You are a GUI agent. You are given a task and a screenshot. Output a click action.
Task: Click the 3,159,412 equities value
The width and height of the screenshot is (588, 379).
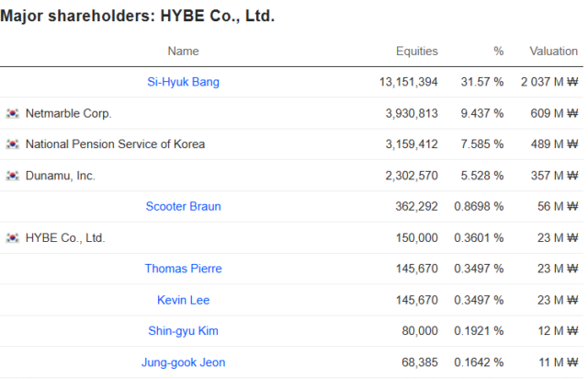tap(412, 144)
